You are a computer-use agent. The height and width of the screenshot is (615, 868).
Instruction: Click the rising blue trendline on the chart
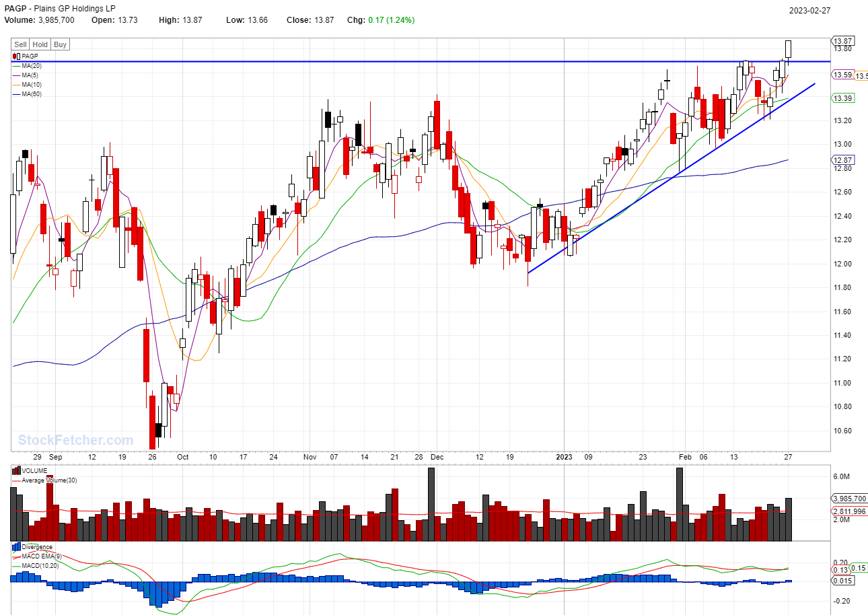(672, 178)
